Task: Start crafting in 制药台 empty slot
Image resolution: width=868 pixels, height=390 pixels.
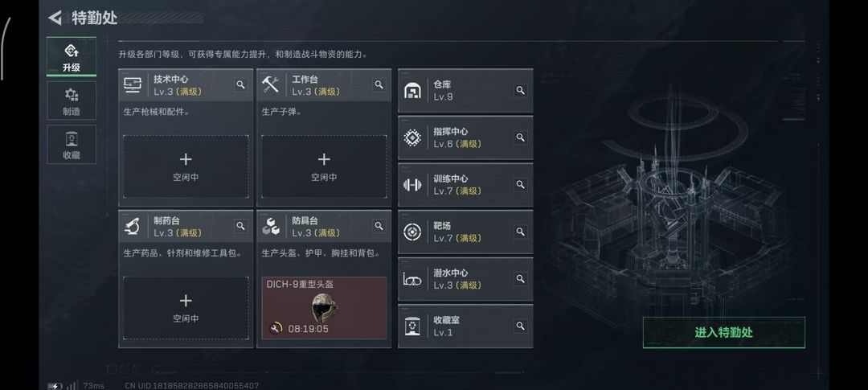Action: (186, 308)
